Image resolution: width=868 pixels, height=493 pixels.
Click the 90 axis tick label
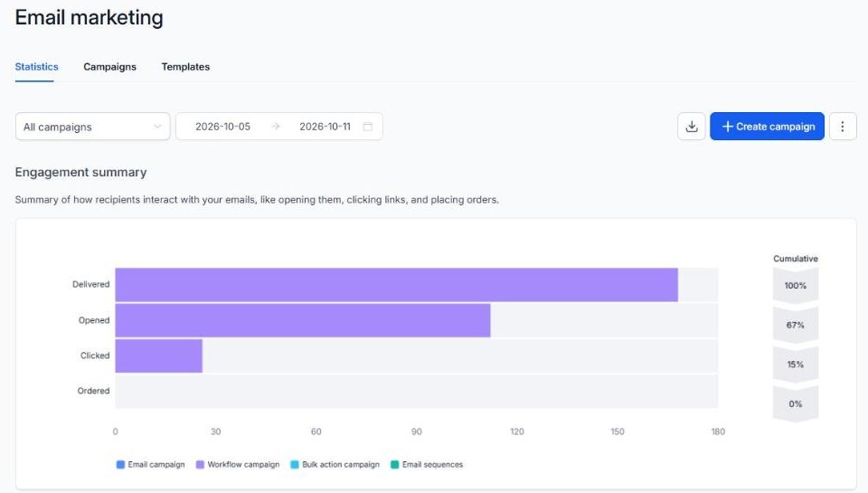(416, 431)
